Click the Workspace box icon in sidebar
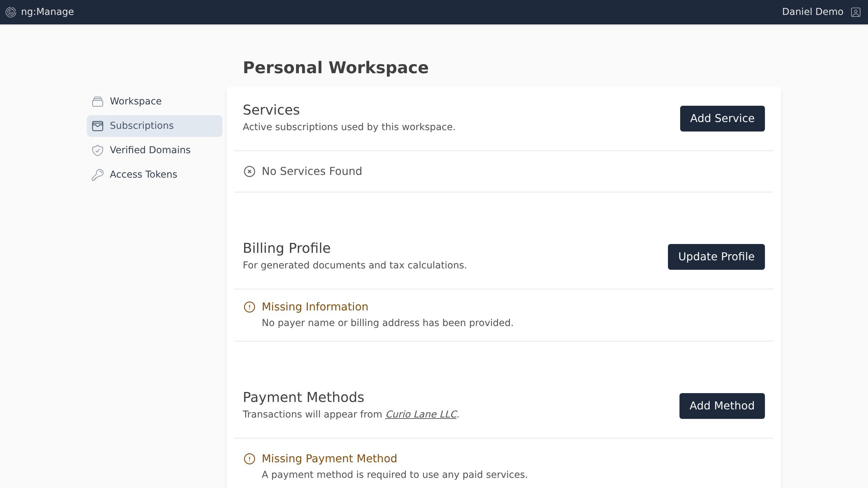The image size is (868, 488). point(98,101)
